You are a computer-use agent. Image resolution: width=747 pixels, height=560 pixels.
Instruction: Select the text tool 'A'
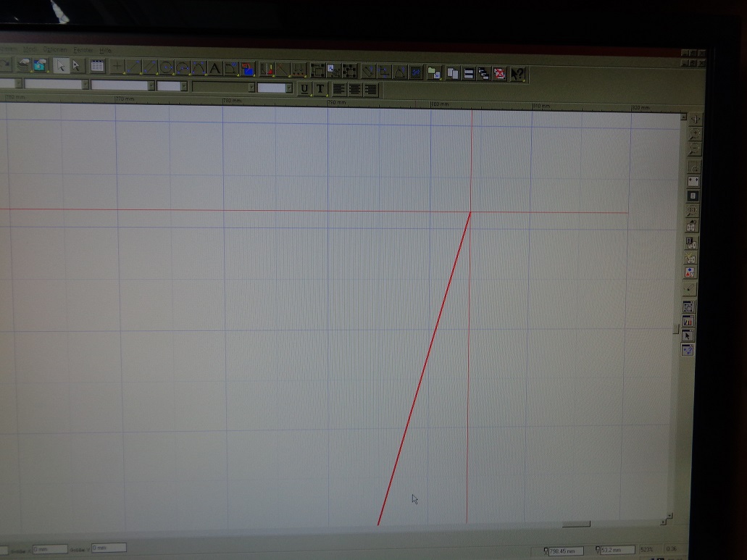tap(214, 69)
